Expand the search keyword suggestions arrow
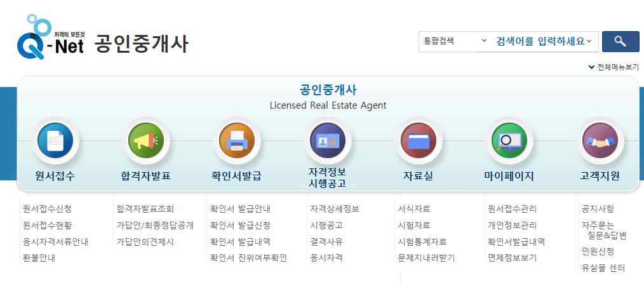This screenshot has width=644, height=282. click(x=589, y=41)
